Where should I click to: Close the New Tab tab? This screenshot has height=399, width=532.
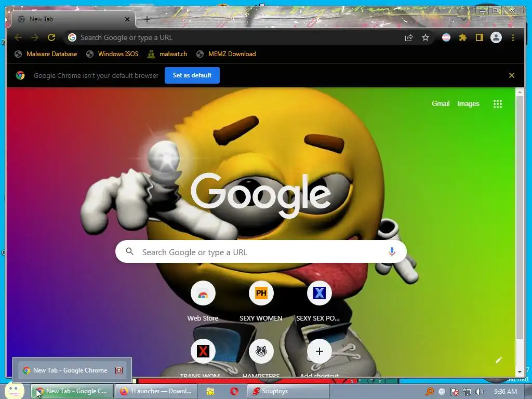point(127,19)
